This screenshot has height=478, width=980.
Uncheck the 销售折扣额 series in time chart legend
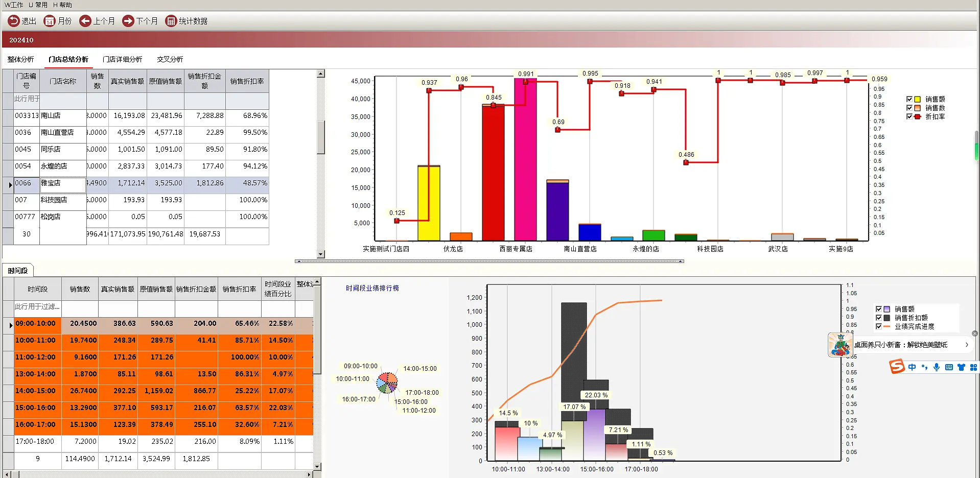[879, 318]
